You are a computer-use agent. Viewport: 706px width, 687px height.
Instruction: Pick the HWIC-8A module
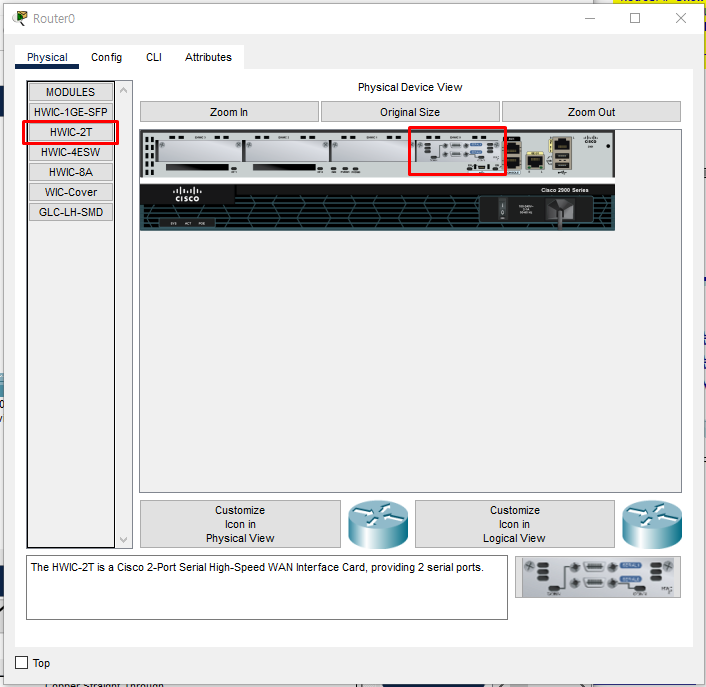coord(71,172)
